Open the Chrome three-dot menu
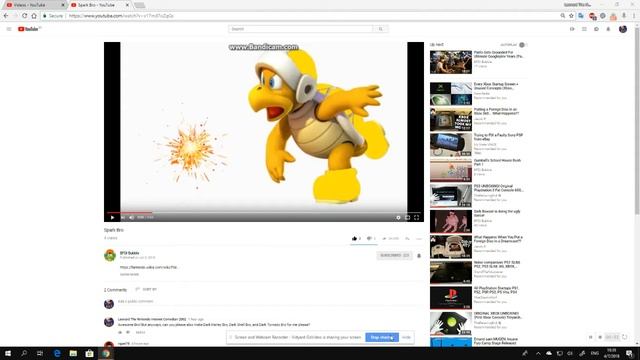The width and height of the screenshot is (640, 360). tap(634, 16)
